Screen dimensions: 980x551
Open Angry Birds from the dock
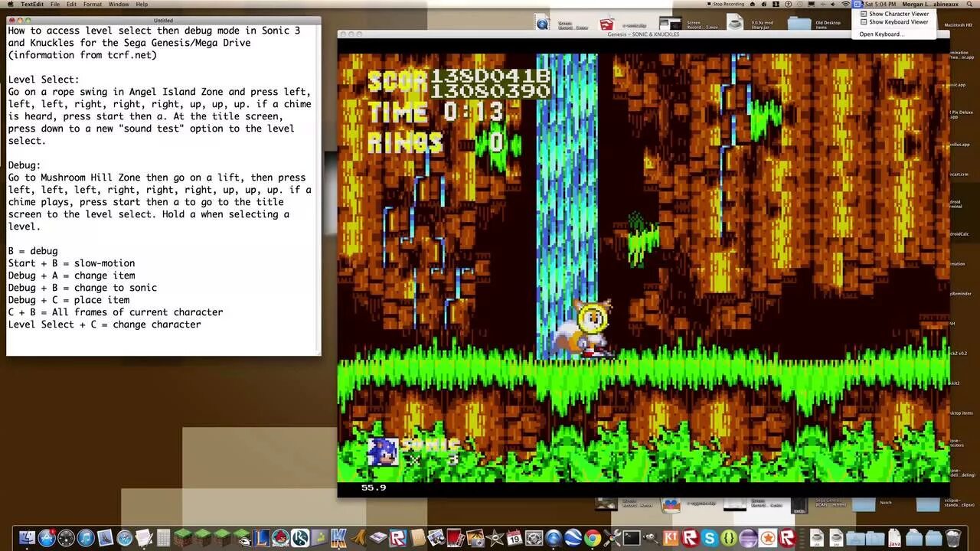(281, 537)
